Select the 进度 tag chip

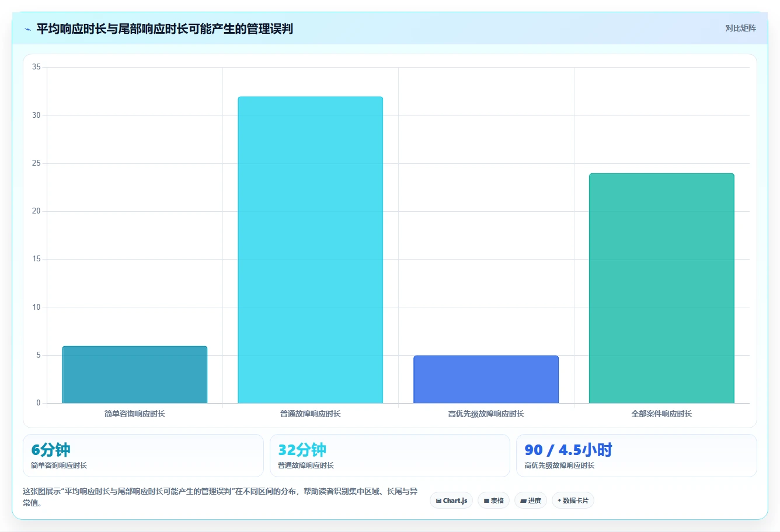530,501
